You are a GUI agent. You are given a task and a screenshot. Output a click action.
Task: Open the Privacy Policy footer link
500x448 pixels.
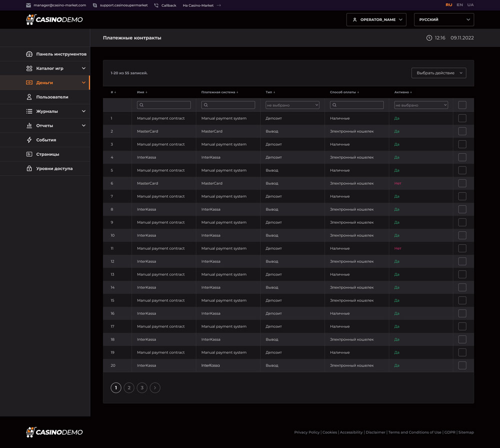306,433
